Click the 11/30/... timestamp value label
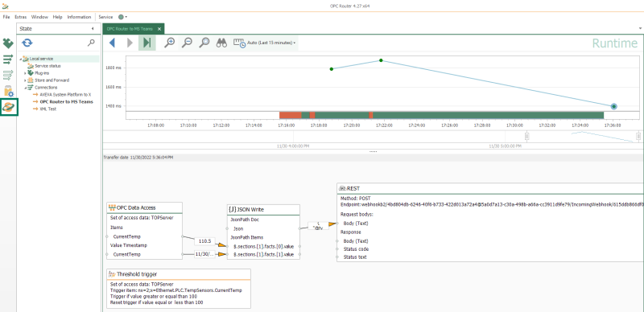 (204, 255)
